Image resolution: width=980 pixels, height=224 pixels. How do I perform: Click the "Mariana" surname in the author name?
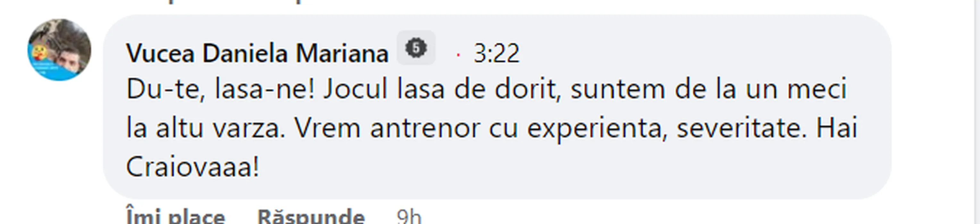(x=342, y=53)
